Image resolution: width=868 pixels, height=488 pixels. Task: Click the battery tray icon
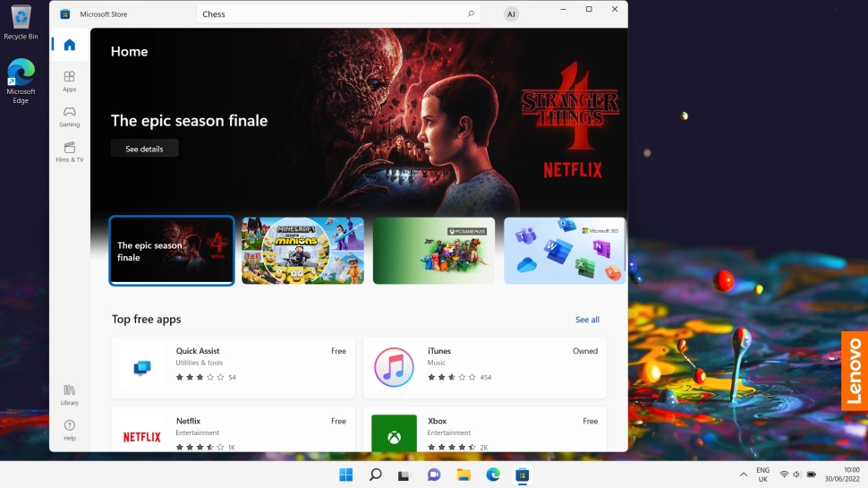coord(811,475)
